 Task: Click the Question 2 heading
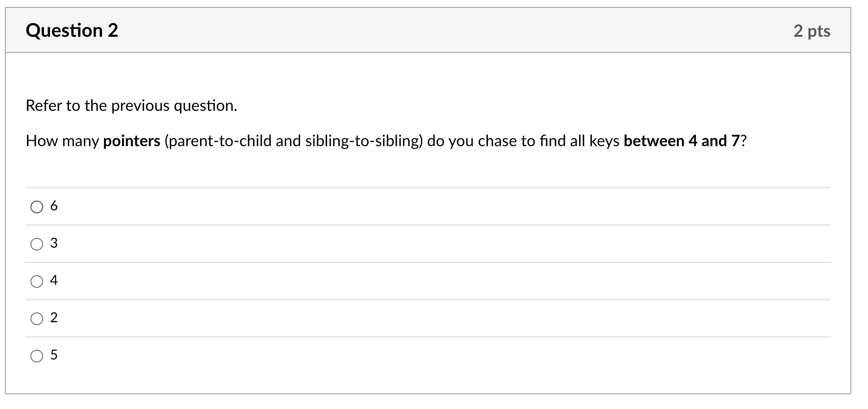point(72,30)
